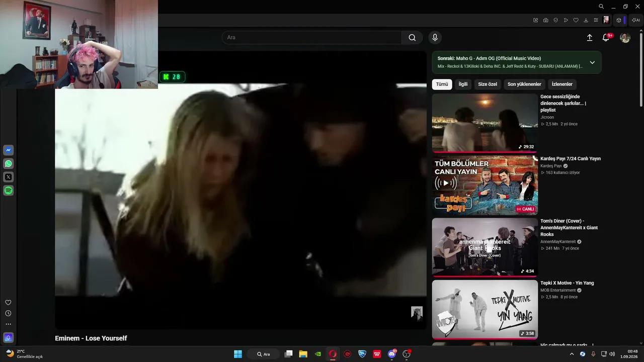Open X (Twitter) in the browser sidebar
This screenshot has width=644, height=362.
point(9,177)
